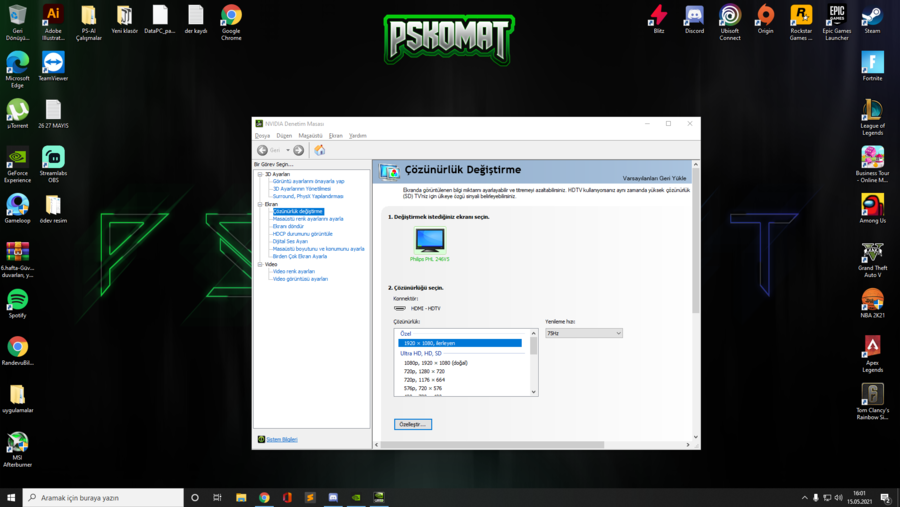900x507 pixels.
Task: Open the Ekran menu
Action: [x=336, y=136]
